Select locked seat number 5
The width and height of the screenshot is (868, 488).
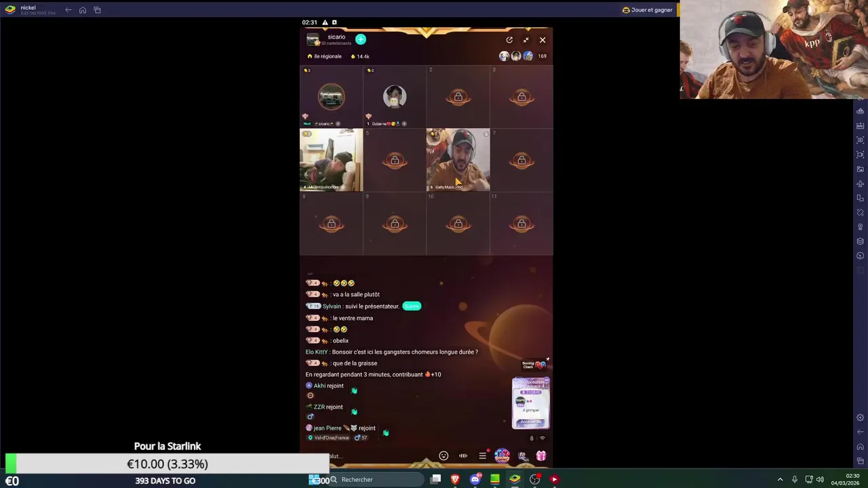click(395, 160)
